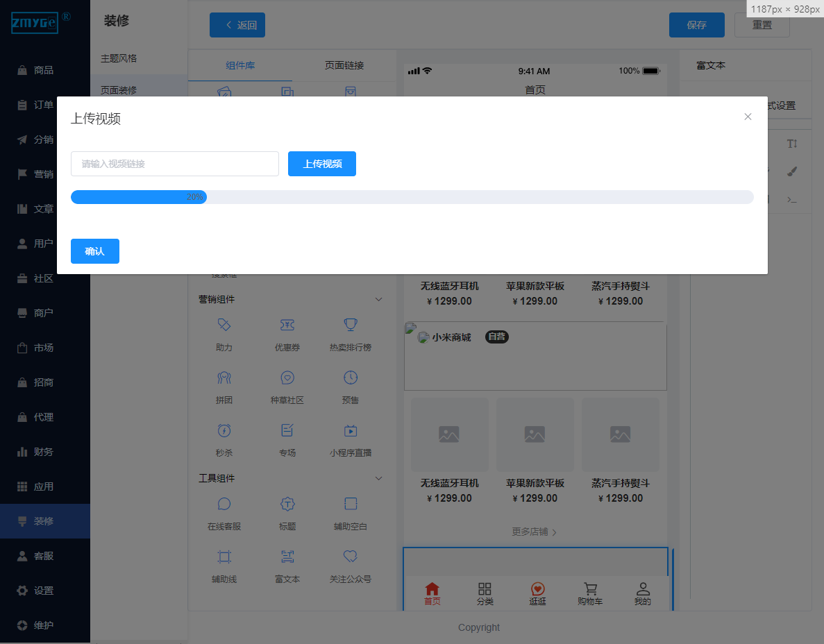Open 设置 in the sidebar
This screenshot has height=644, width=824.
pyautogui.click(x=44, y=591)
